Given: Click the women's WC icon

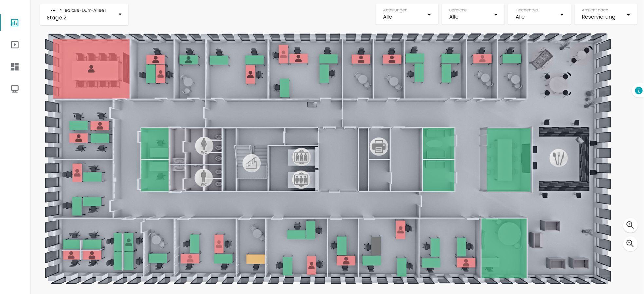Looking at the screenshot, I should pos(204,146).
